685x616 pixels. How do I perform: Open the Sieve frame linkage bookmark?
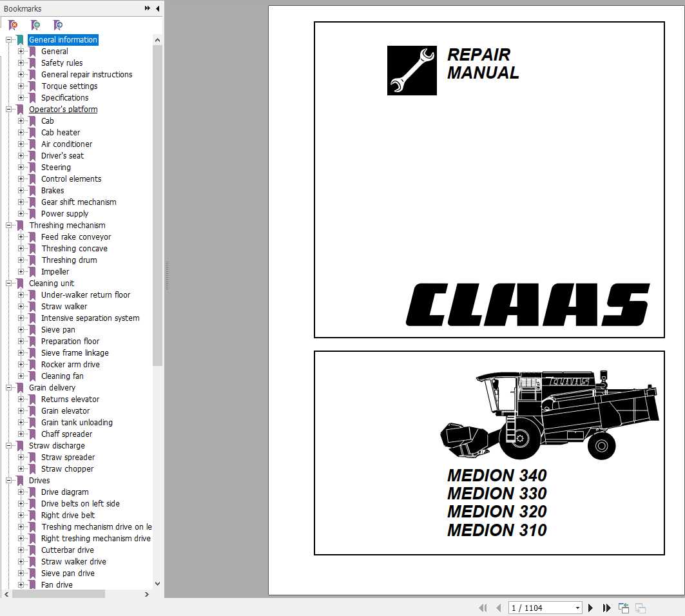[75, 352]
